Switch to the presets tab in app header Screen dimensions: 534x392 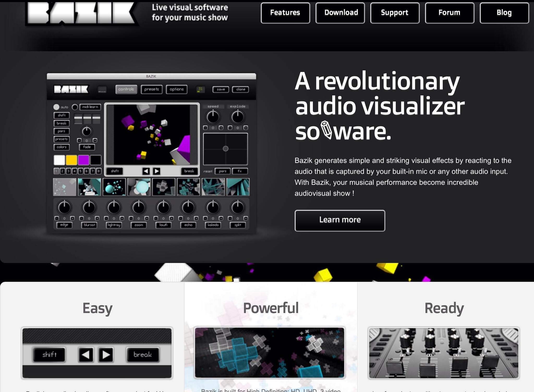coord(151,89)
